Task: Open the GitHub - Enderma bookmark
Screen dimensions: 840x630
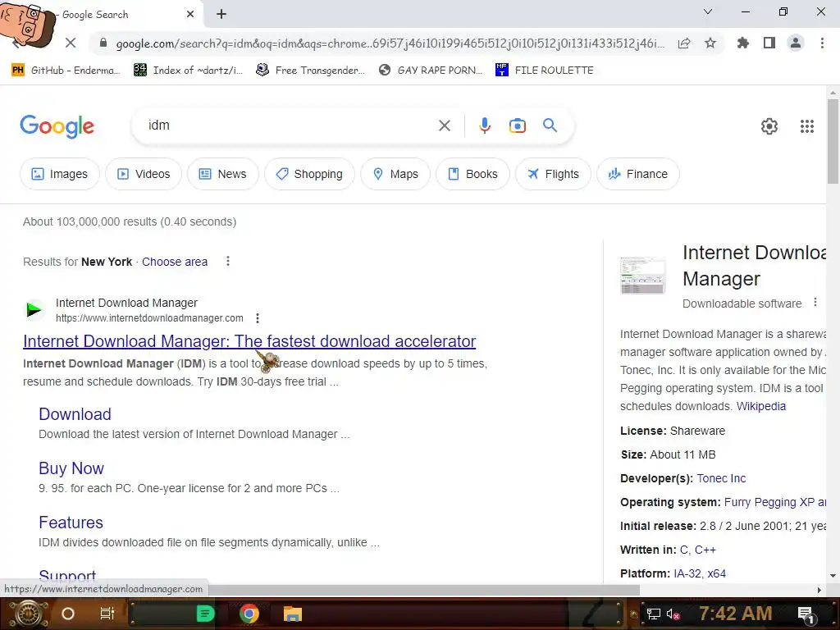Action: [x=66, y=71]
